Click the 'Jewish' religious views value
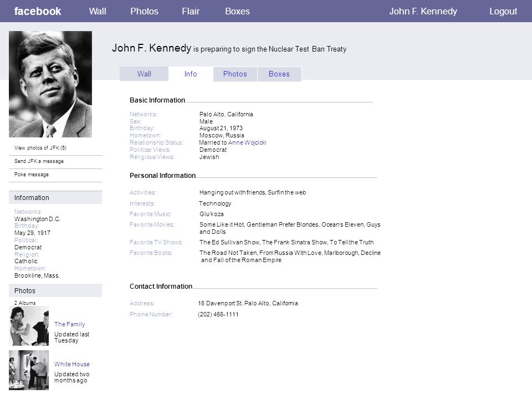 click(x=209, y=157)
